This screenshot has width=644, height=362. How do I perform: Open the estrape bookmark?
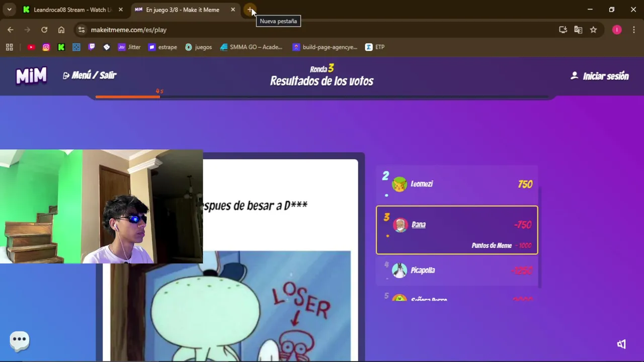[x=163, y=47]
